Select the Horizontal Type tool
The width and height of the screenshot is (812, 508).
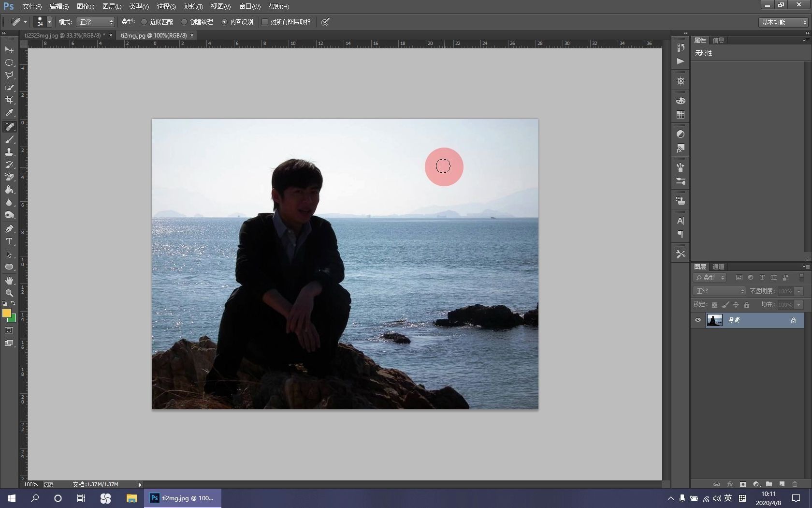pos(9,241)
